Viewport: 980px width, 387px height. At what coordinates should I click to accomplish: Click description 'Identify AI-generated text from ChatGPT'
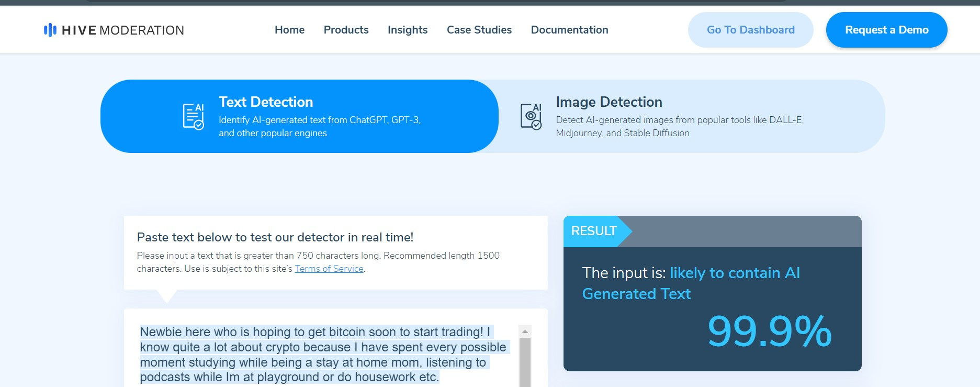320,126
